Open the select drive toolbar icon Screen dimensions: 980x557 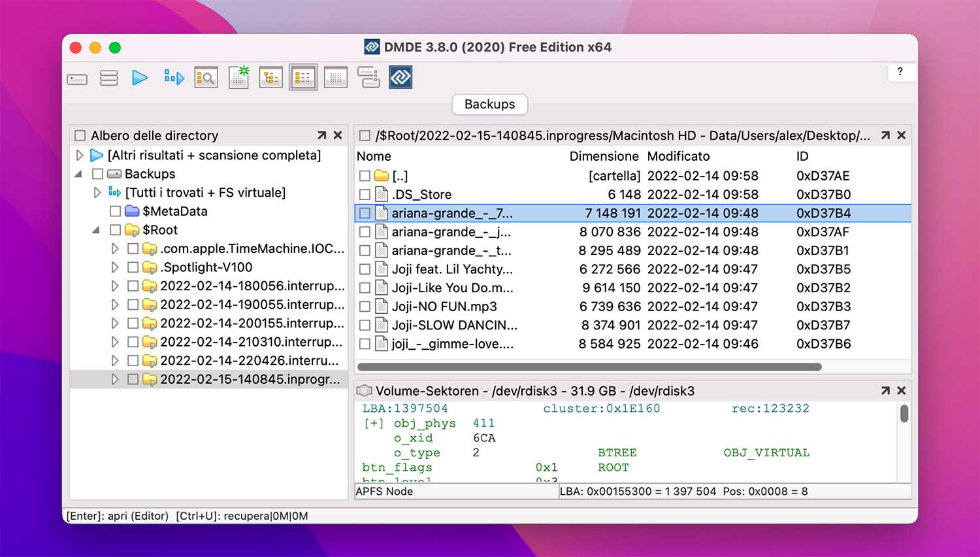coord(77,78)
